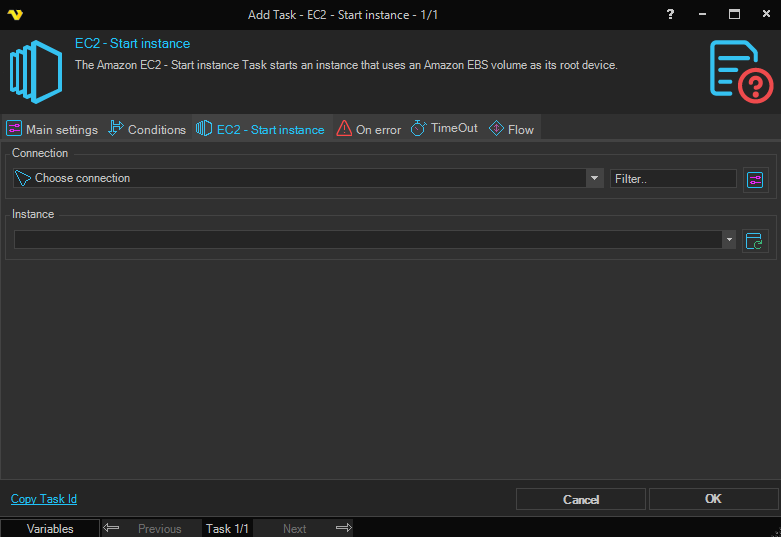
Task: Select the EC2 - Start instance tab
Action: [261, 129]
